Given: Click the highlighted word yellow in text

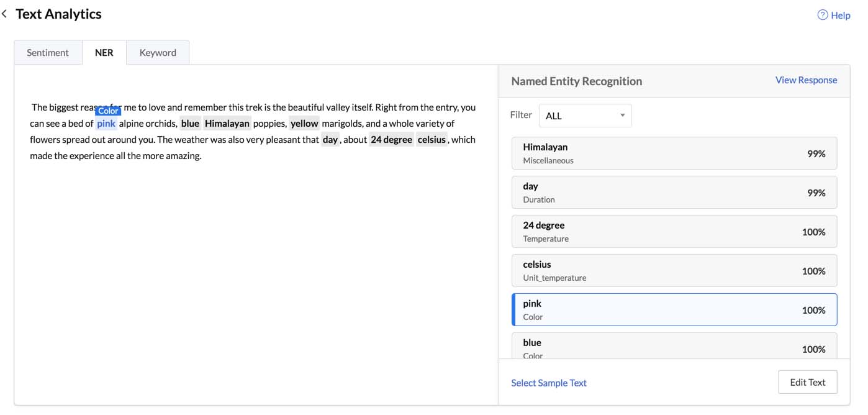Looking at the screenshot, I should pos(304,124).
